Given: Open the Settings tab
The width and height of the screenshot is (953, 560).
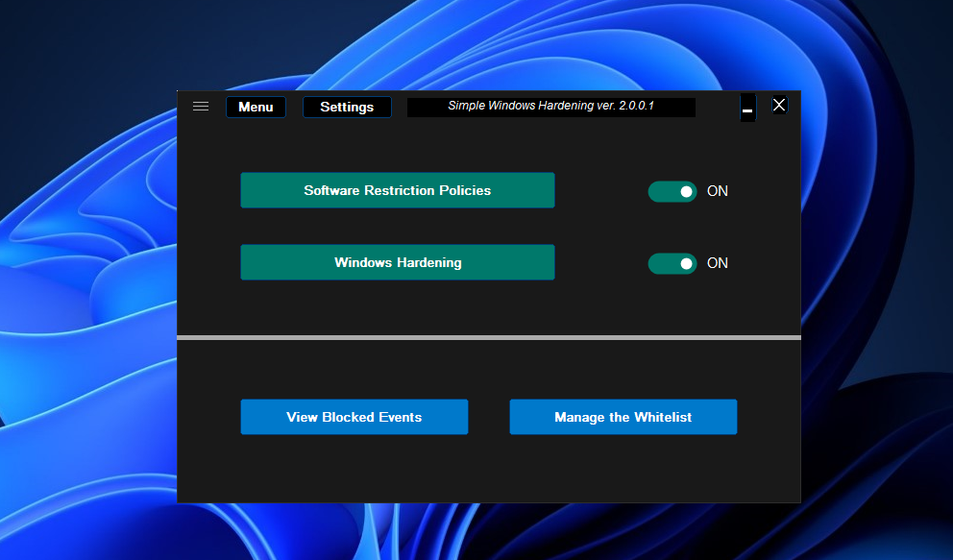Looking at the screenshot, I should point(347,107).
